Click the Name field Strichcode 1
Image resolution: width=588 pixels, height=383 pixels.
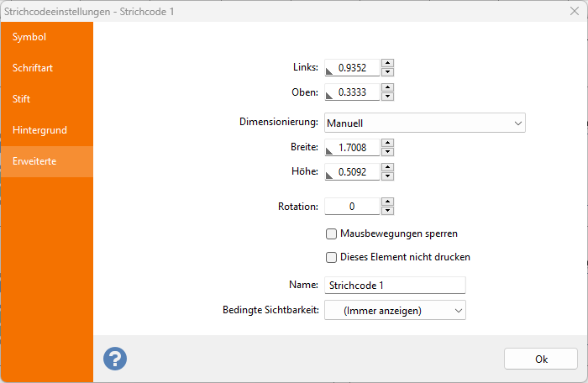(x=395, y=285)
